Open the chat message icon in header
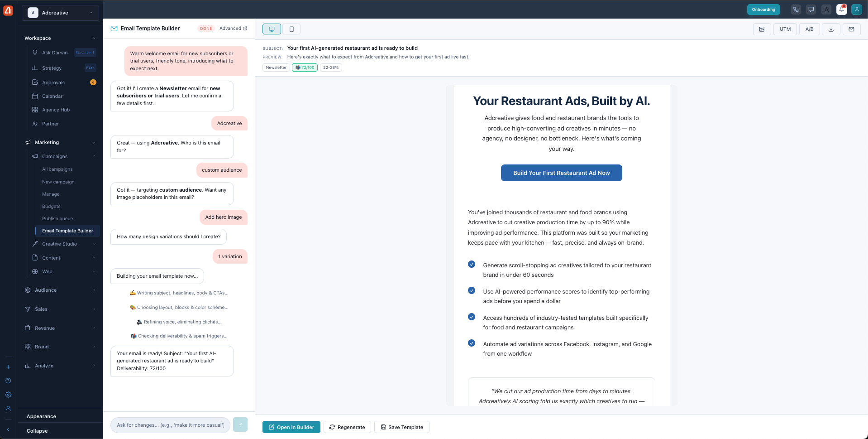 point(811,10)
